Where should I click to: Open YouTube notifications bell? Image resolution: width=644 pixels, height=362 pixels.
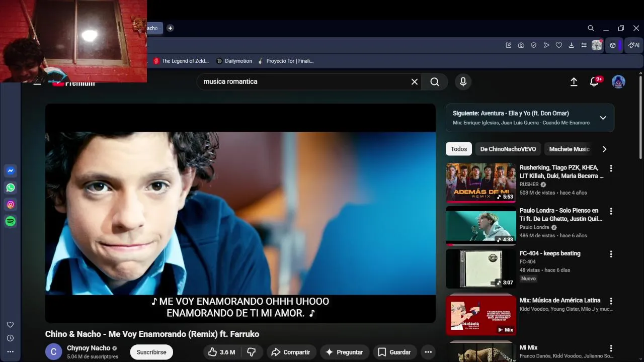[x=594, y=82]
